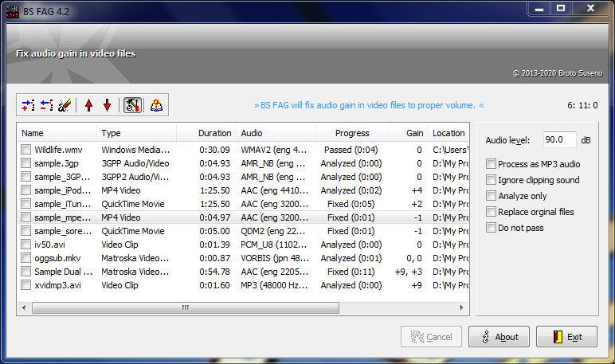The height and width of the screenshot is (364, 615).
Task: Select the sample_3GP... file name
Action: [62, 177]
